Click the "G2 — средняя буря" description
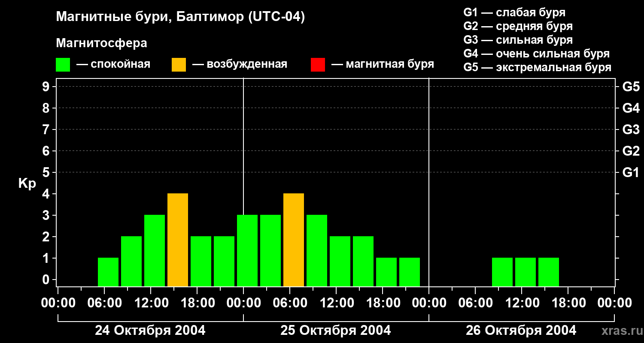This screenshot has height=343, width=644. (x=518, y=26)
